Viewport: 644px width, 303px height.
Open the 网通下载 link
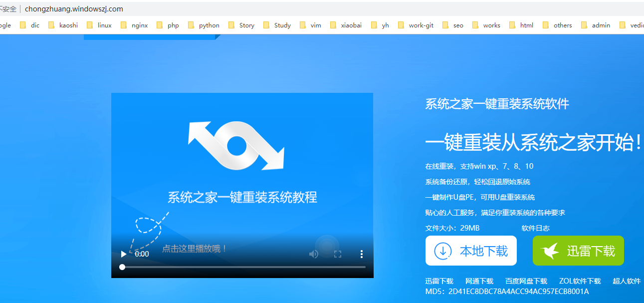(x=479, y=281)
